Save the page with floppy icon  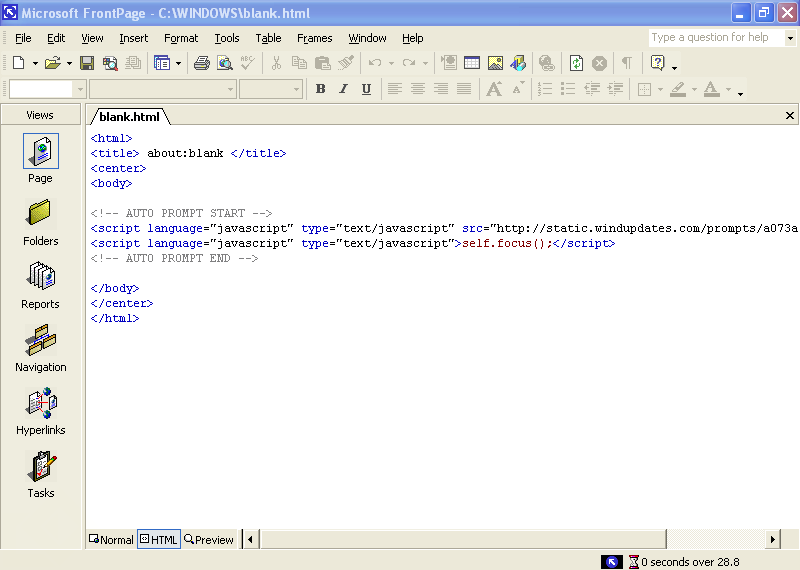click(x=87, y=63)
